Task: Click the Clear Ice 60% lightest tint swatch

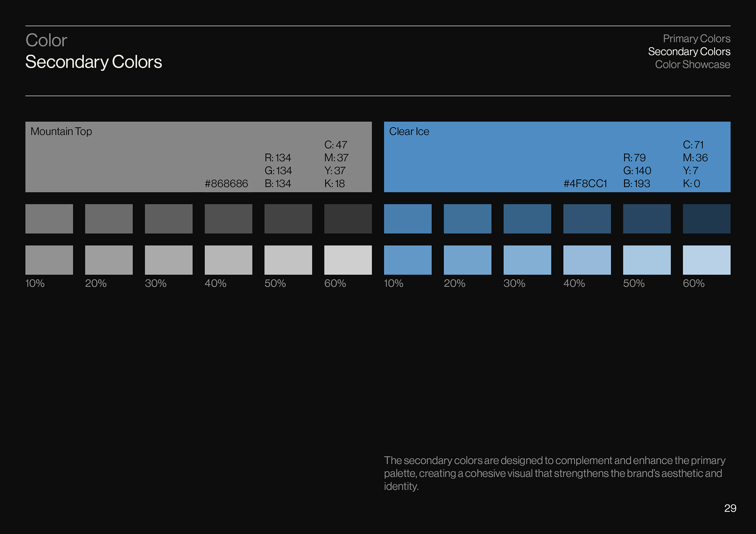Action: pos(706,260)
